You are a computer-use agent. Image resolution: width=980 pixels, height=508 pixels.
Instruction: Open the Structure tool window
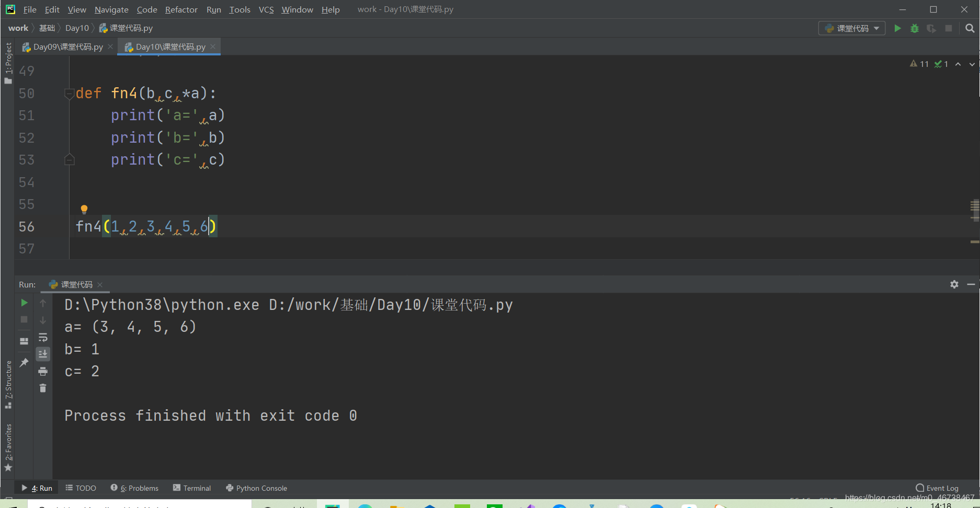[8, 385]
